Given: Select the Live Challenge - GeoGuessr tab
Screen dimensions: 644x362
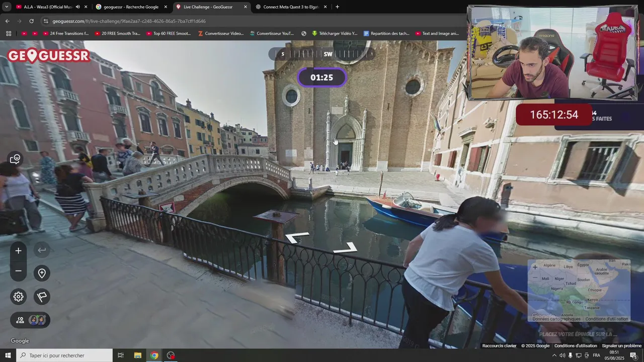Looking at the screenshot, I should pos(211,7).
